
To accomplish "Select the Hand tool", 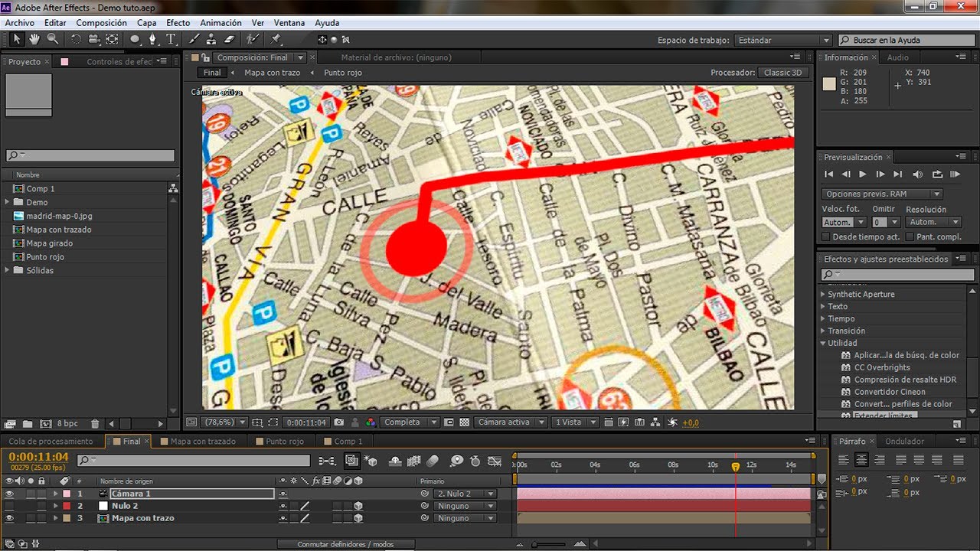I will pyautogui.click(x=34, y=39).
